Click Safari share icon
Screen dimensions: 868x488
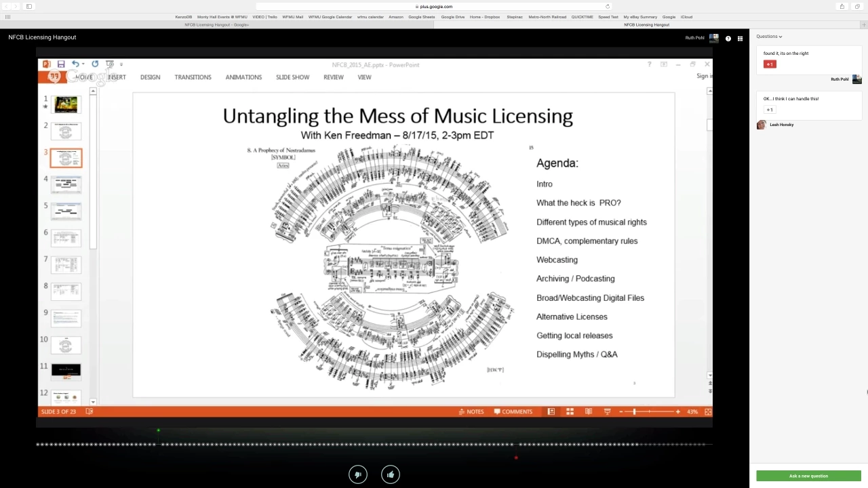(842, 6)
